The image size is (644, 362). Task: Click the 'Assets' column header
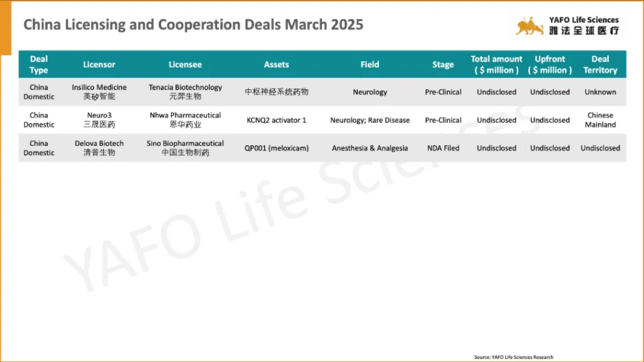coord(277,65)
